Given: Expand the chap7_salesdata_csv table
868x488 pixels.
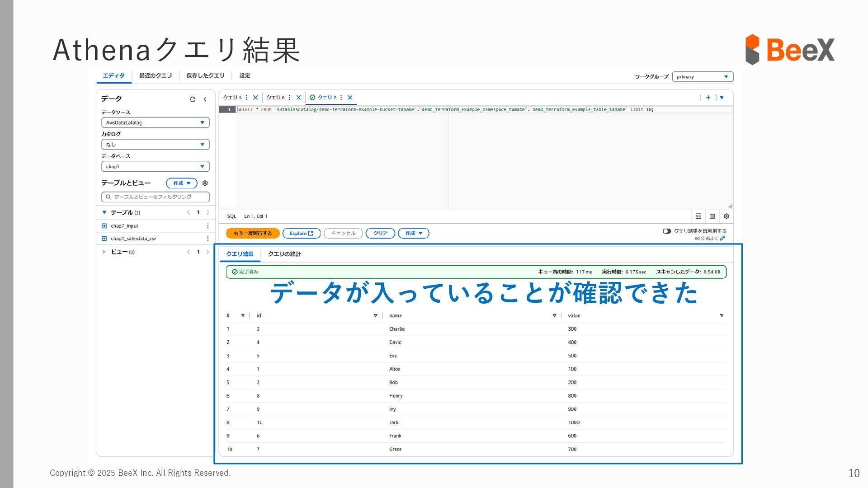Looking at the screenshot, I should coord(104,239).
